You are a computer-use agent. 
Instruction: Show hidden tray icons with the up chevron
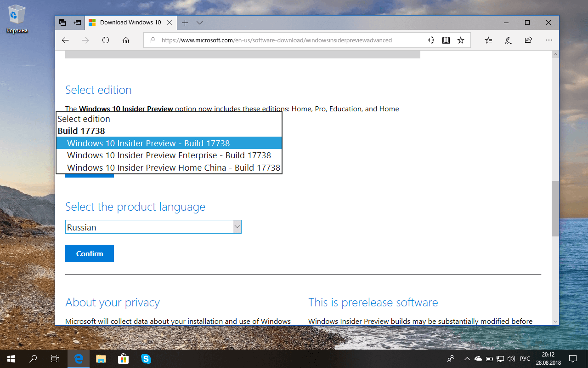[467, 358]
